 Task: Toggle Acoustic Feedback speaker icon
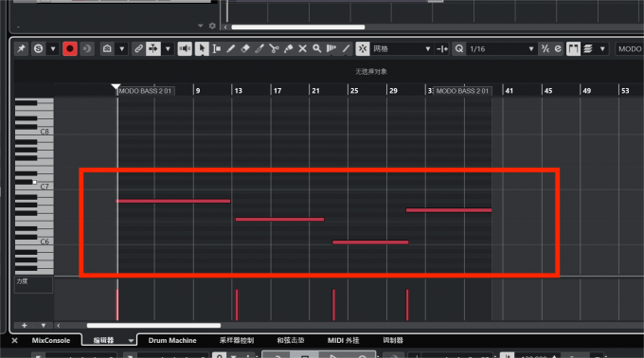pyautogui.click(x=185, y=49)
